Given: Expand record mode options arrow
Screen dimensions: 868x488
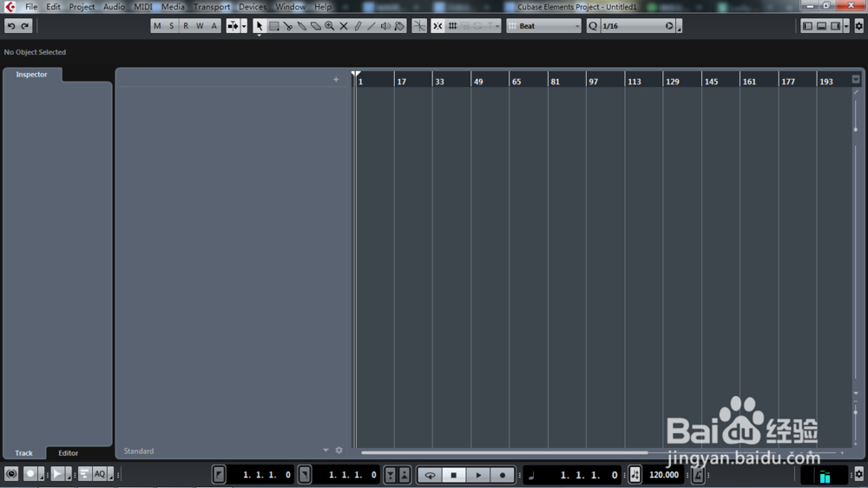Looking at the screenshot, I should click(41, 475).
